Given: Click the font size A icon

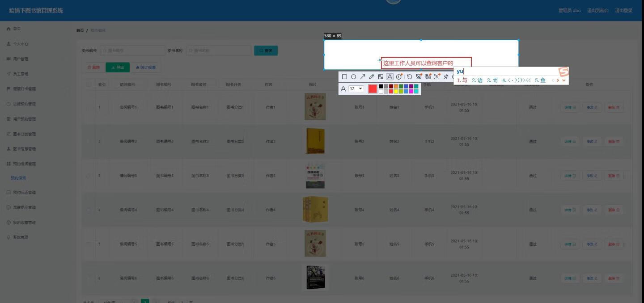Looking at the screenshot, I should [343, 89].
